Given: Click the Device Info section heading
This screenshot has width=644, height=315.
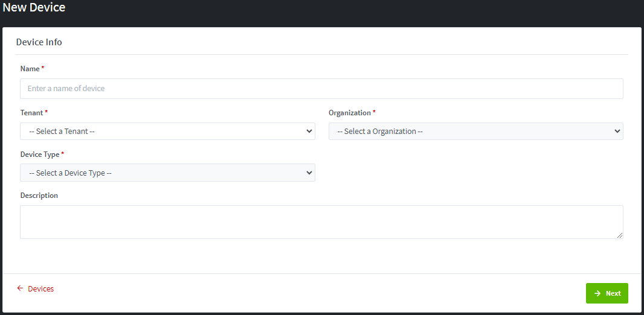Looking at the screenshot, I should click(x=39, y=42).
